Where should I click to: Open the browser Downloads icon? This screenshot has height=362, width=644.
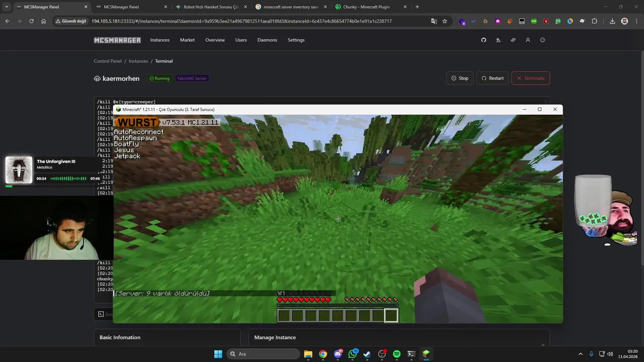coord(612,21)
